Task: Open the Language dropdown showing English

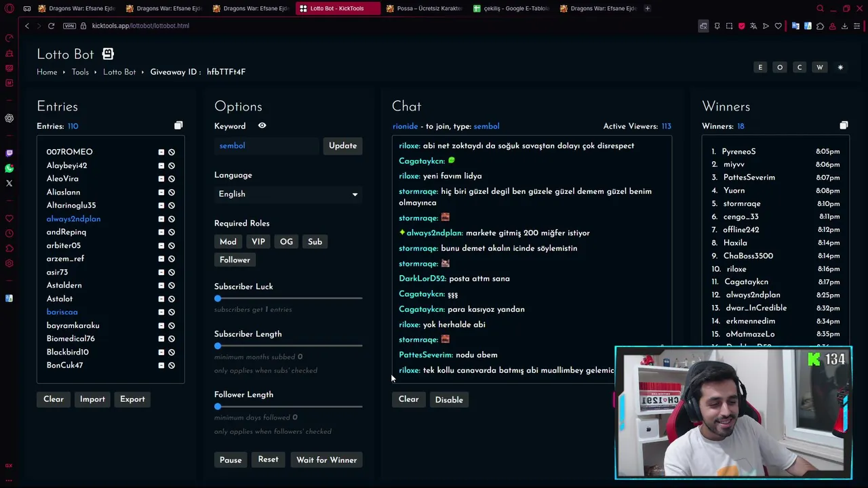Action: coord(288,194)
